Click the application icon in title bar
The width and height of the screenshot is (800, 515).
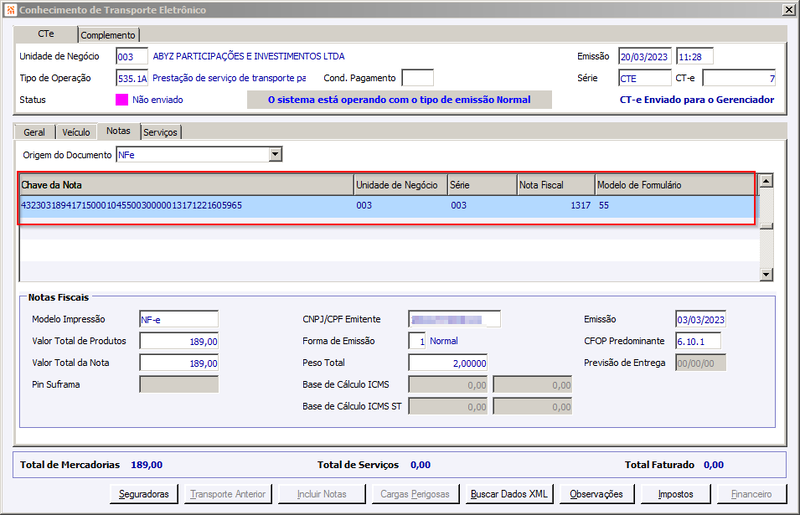tap(10, 10)
